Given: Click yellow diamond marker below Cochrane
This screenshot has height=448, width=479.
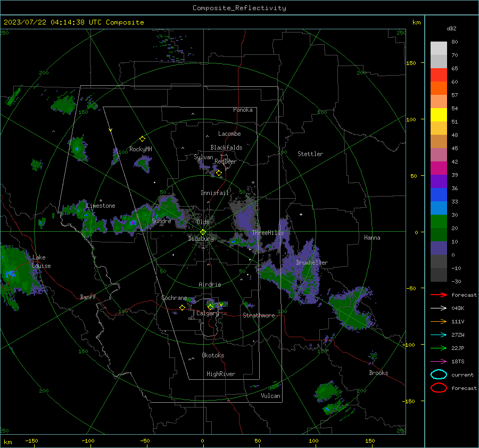Looking at the screenshot, I should point(182,307).
